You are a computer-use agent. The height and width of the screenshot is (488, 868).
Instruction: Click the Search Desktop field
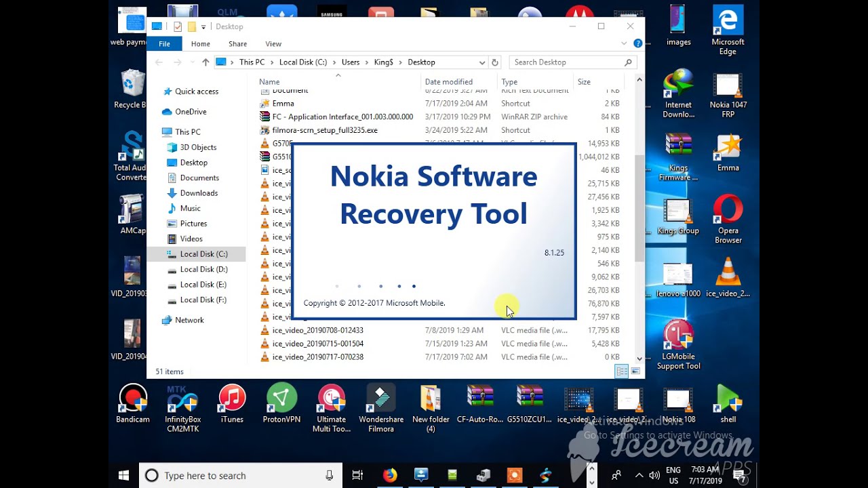tap(573, 62)
